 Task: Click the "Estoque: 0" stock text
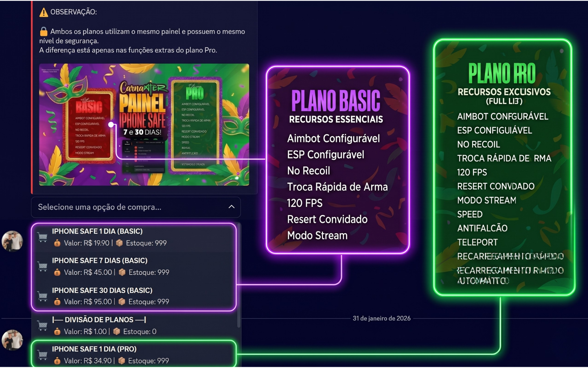pos(140,332)
